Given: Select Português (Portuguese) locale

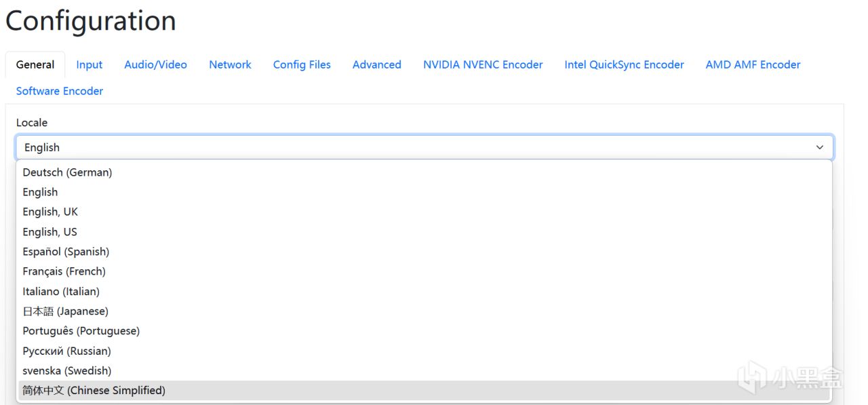Looking at the screenshot, I should (x=425, y=331).
